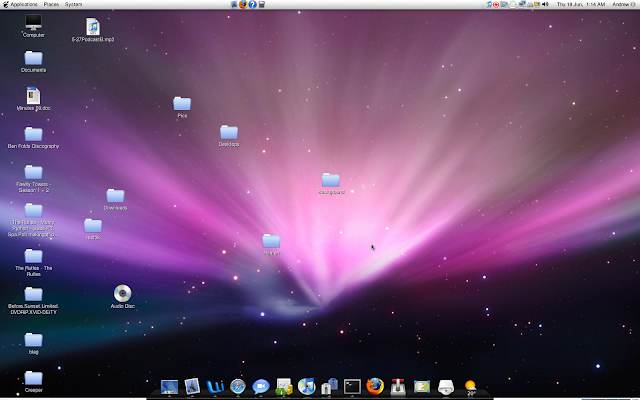Open the volume control speaker icon
The height and width of the screenshot is (400, 640).
pyautogui.click(x=545, y=4)
